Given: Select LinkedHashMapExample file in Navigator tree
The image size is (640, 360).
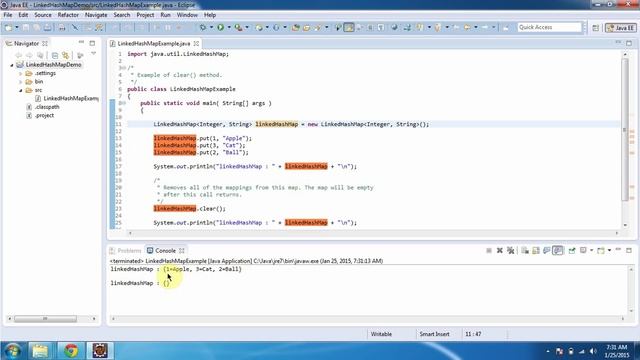Looking at the screenshot, I should 67,98.
